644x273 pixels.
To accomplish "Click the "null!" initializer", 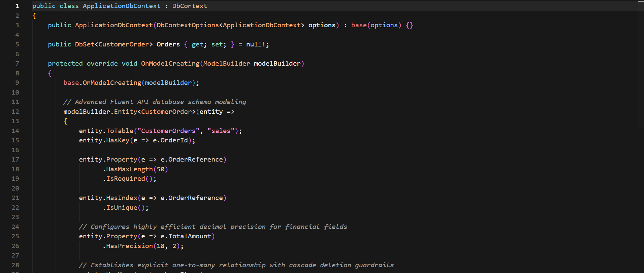I will (x=256, y=44).
